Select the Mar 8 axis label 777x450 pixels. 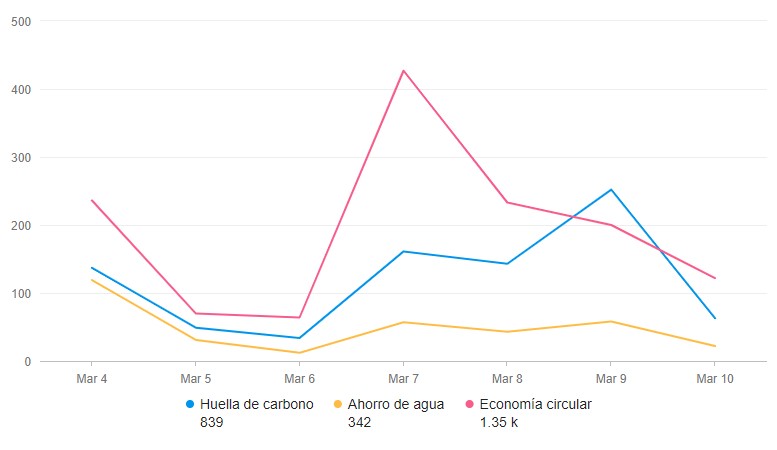[507, 378]
